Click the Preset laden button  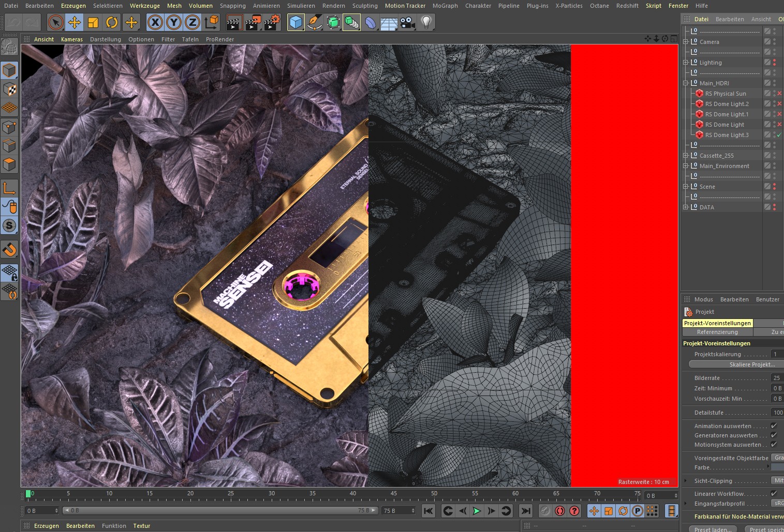pyautogui.click(x=713, y=529)
